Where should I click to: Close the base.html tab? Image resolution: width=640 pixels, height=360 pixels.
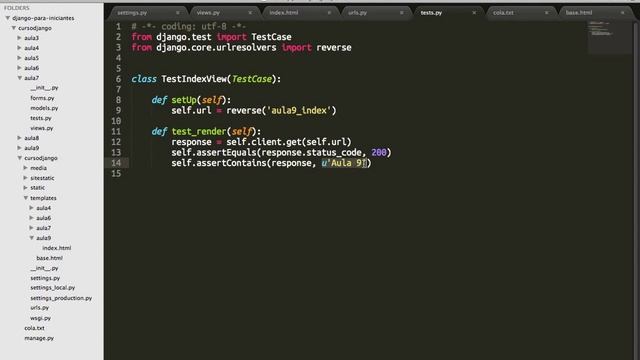point(622,13)
